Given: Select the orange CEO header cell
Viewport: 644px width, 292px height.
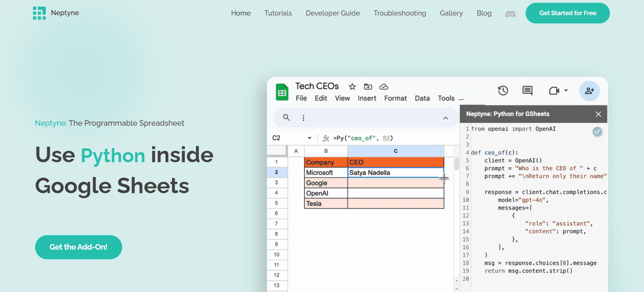Looking at the screenshot, I should point(395,162).
